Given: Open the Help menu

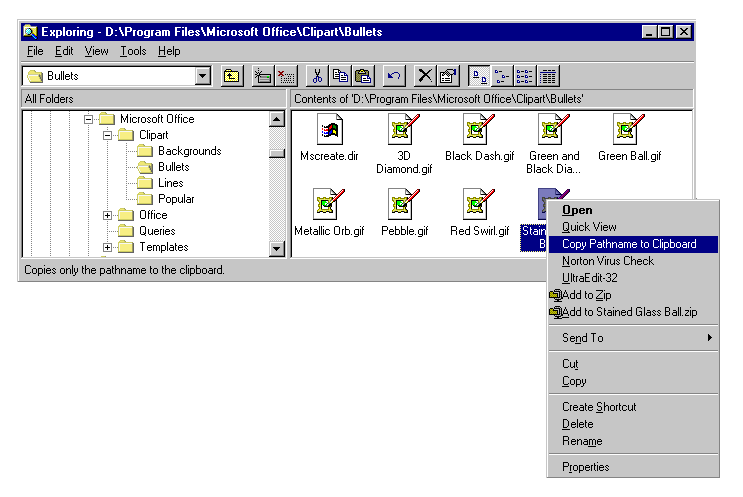Looking at the screenshot, I should click(x=169, y=51).
